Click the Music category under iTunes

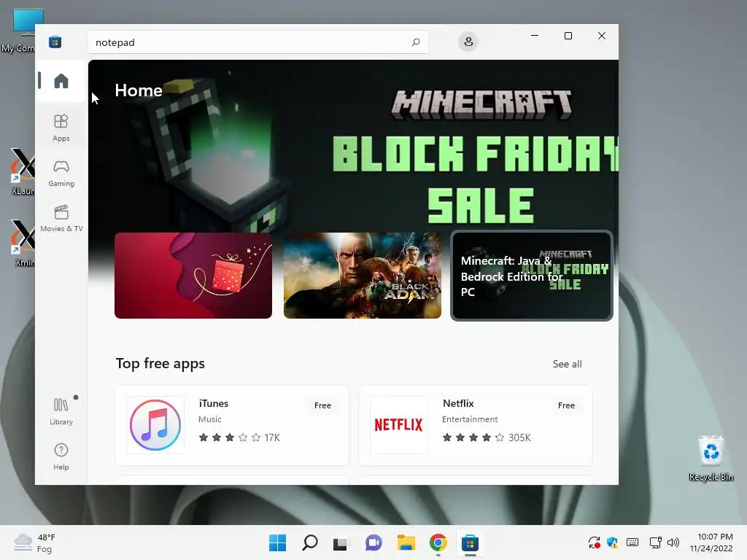point(210,419)
